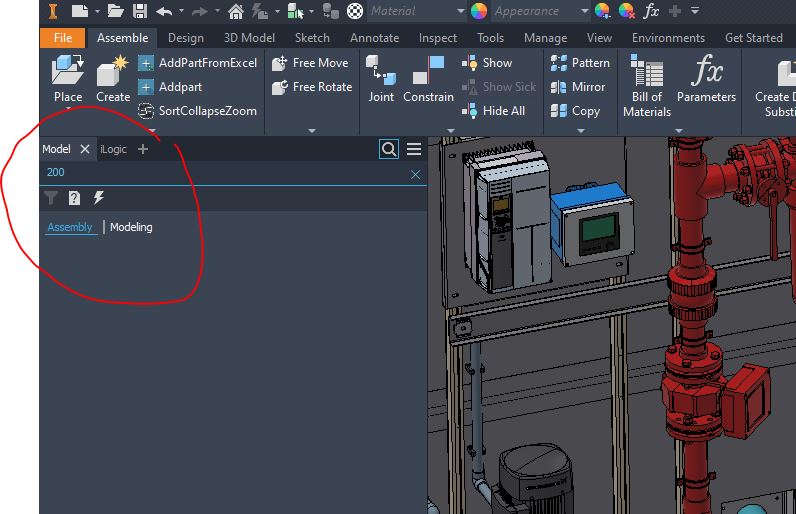Open Bill of Materials
Image resolution: width=796 pixels, height=514 pixels.
[647, 86]
